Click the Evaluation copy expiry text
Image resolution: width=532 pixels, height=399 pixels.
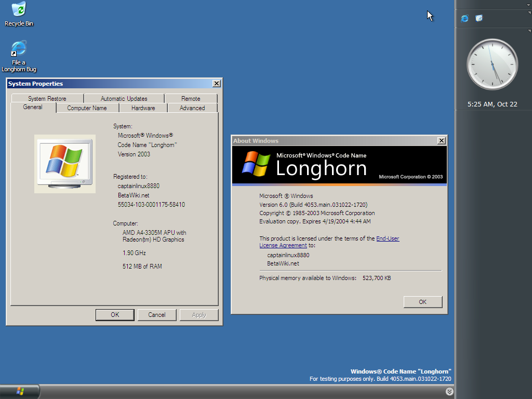tap(315, 221)
